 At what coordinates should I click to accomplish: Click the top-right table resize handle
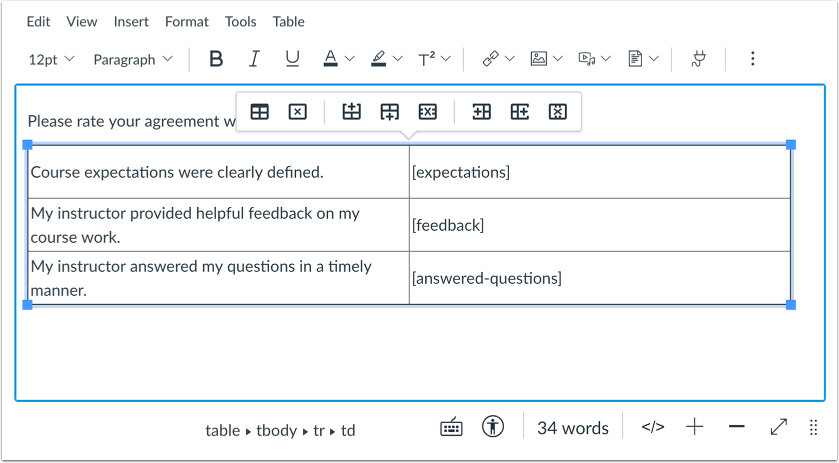[x=791, y=145]
